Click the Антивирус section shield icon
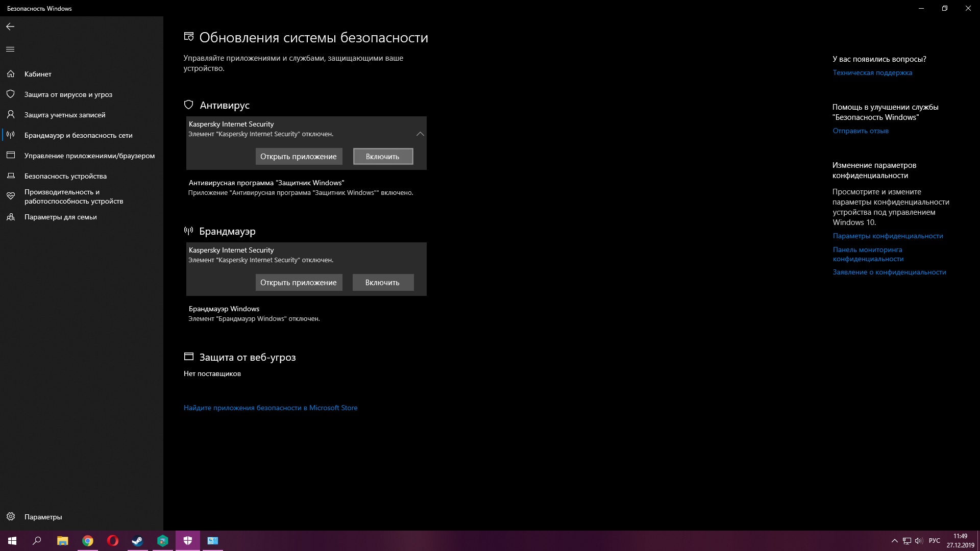The height and width of the screenshot is (551, 980). click(188, 105)
